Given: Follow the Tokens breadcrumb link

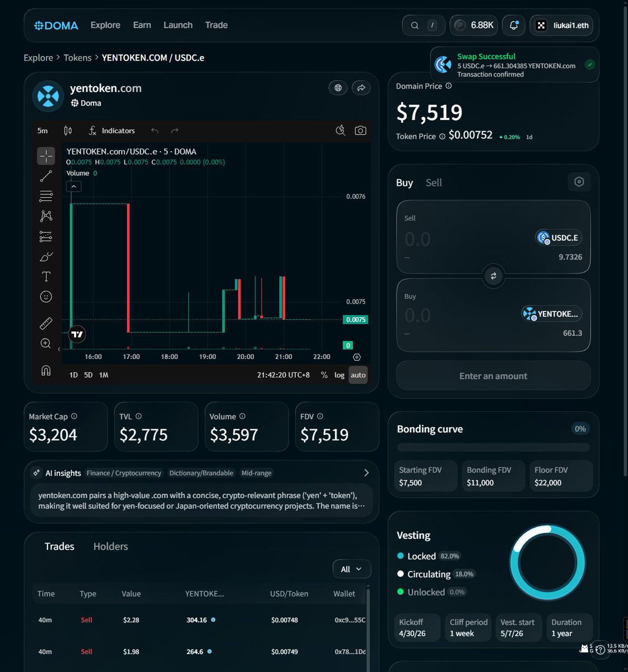Looking at the screenshot, I should [x=77, y=58].
